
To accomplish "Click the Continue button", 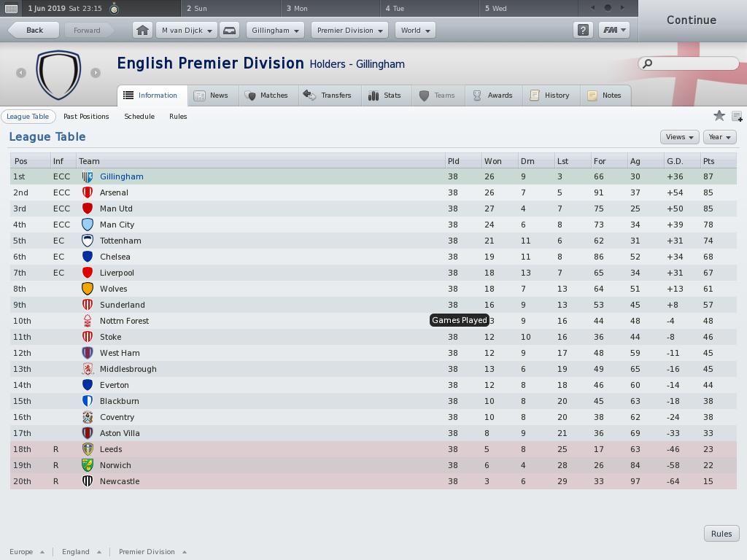I will point(692,20).
